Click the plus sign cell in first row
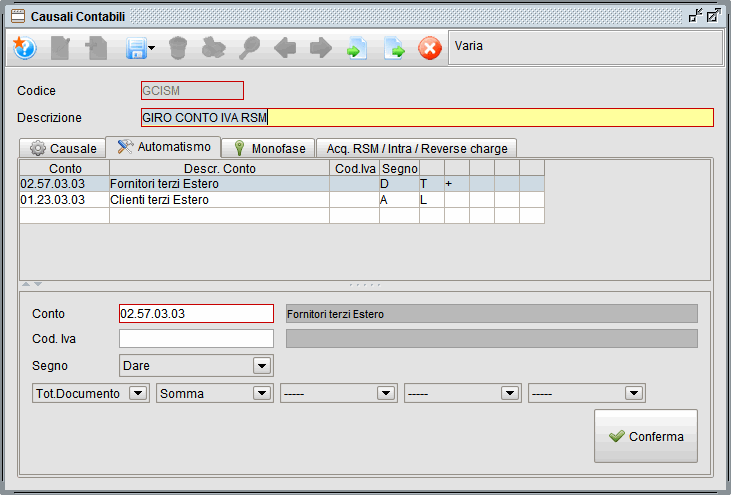The height and width of the screenshot is (495, 731). [457, 184]
